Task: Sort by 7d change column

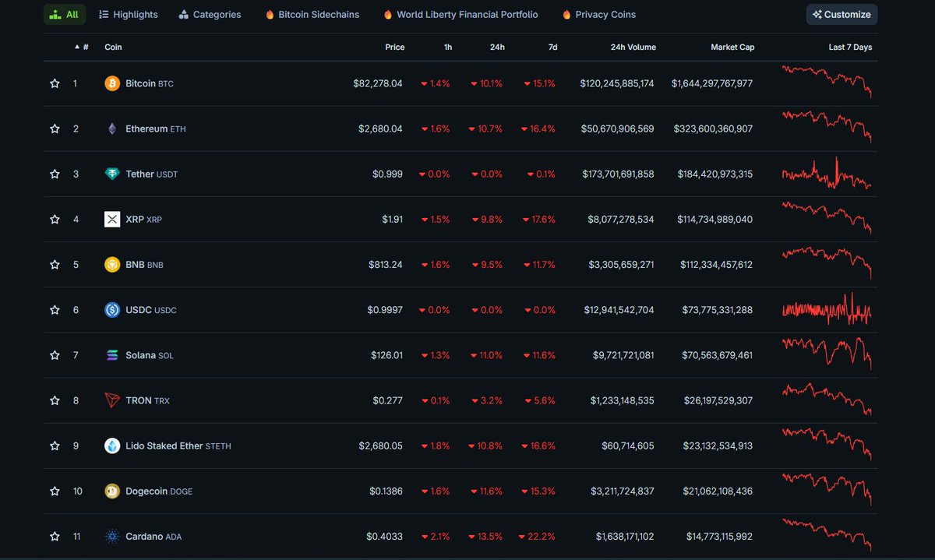Action: [x=552, y=47]
